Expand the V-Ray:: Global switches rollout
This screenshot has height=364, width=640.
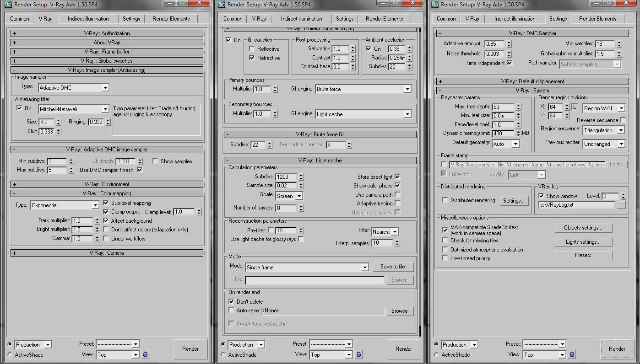pyautogui.click(x=107, y=61)
